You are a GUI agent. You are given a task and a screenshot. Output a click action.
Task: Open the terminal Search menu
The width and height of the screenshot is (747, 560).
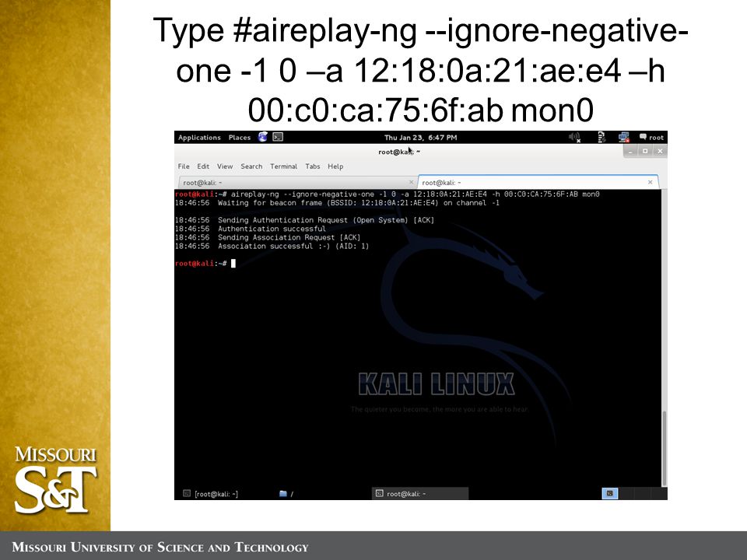pyautogui.click(x=251, y=166)
